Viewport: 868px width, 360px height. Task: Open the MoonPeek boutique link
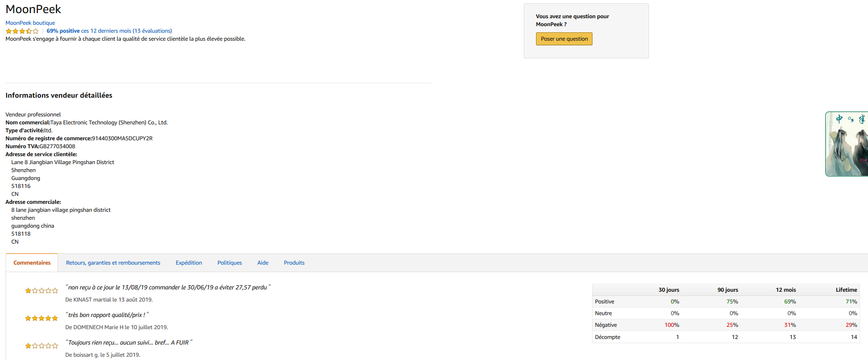(x=30, y=23)
